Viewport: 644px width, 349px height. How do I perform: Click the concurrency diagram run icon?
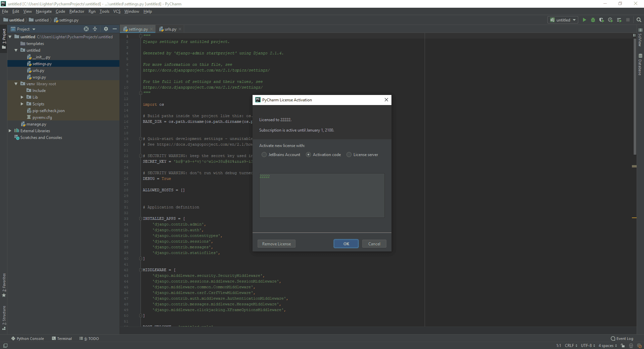(x=619, y=20)
